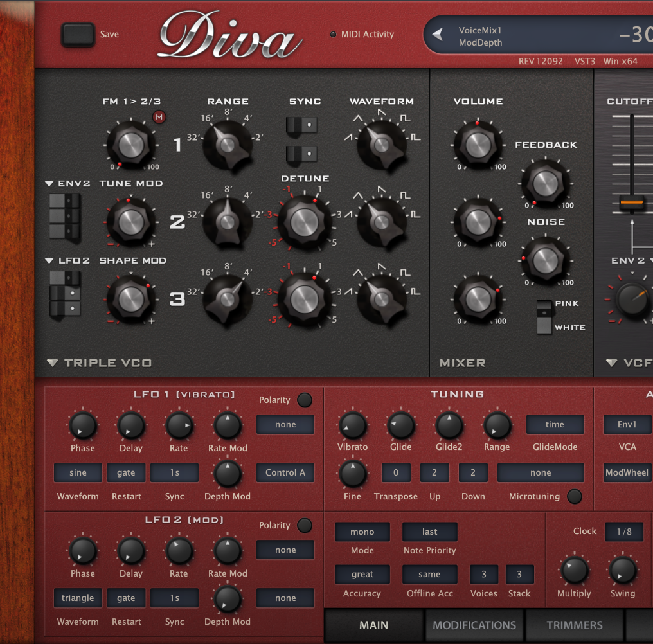Toggle bottom LFO2 Shape Mod switch
The height and width of the screenshot is (644, 653).
coord(64,309)
